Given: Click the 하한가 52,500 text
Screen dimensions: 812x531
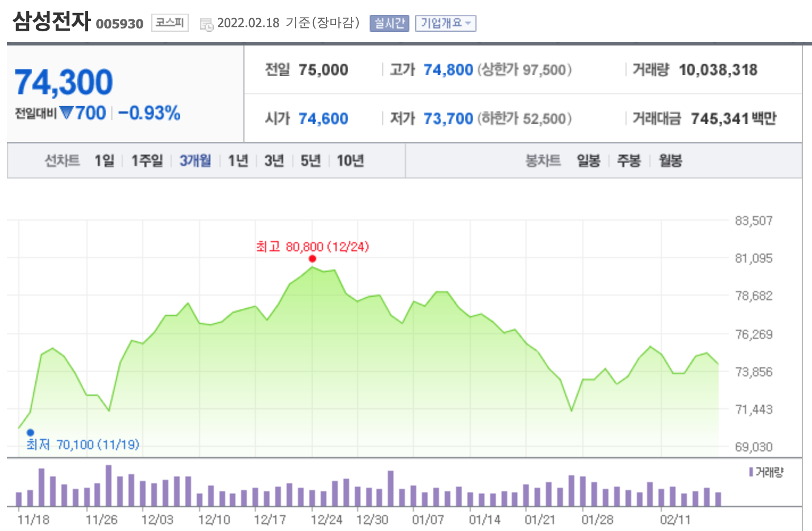Looking at the screenshot, I should pos(524,119).
